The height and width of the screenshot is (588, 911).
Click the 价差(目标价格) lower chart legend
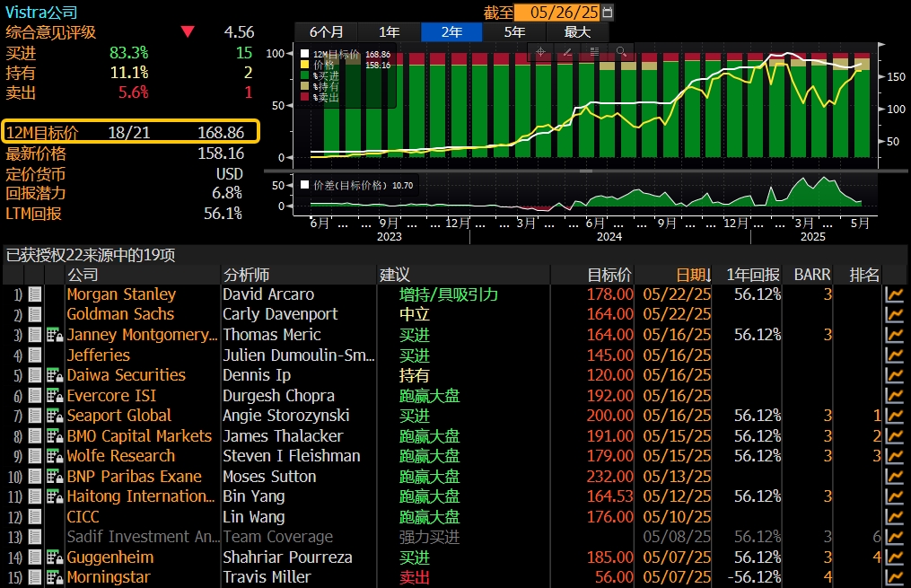356,185
